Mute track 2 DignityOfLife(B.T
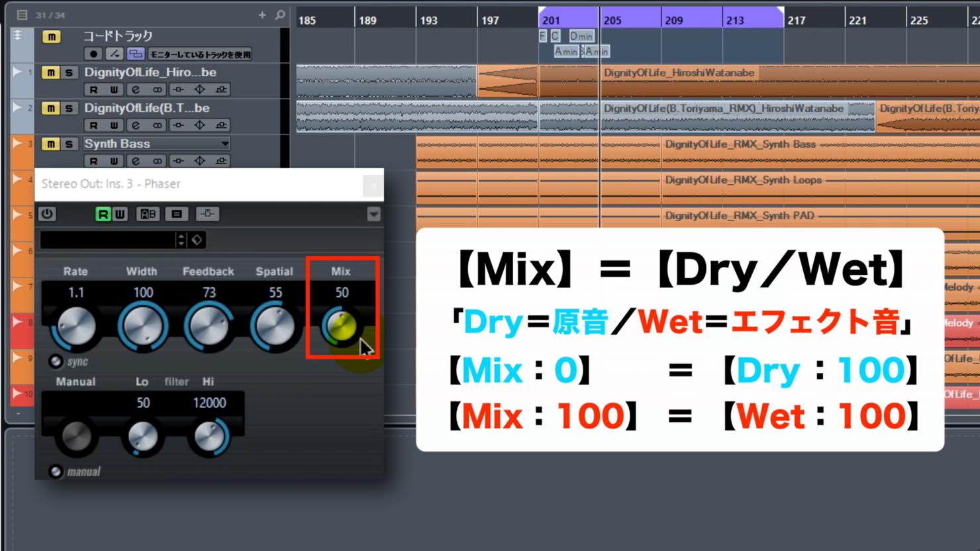The image size is (980, 551). [51, 109]
